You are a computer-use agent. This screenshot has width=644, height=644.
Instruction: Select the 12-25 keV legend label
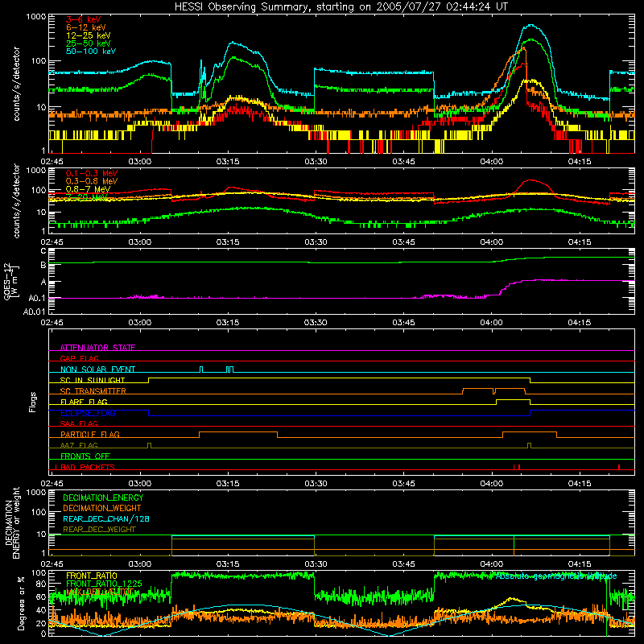[x=89, y=35]
